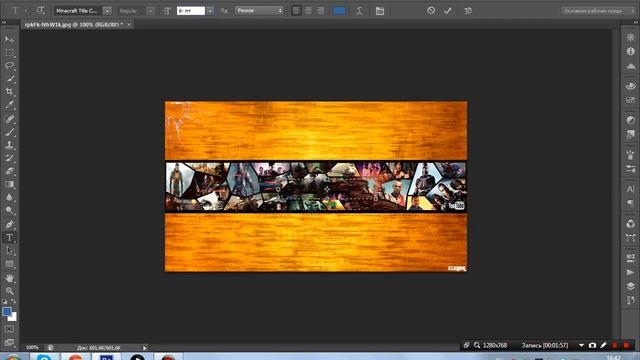
Task: Click the 100% zoom field in status bar
Action: tap(32, 347)
